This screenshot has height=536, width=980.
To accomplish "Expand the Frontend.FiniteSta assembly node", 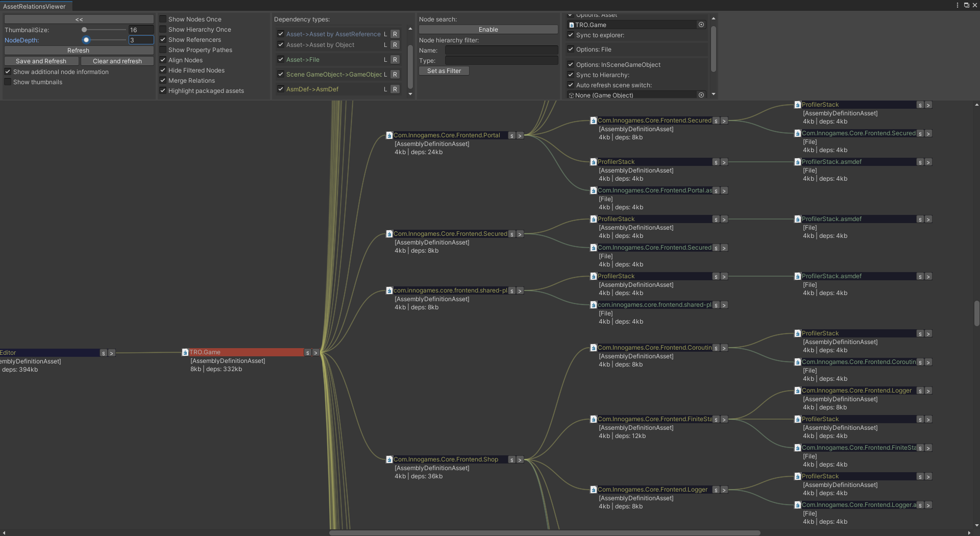I will tap(724, 420).
